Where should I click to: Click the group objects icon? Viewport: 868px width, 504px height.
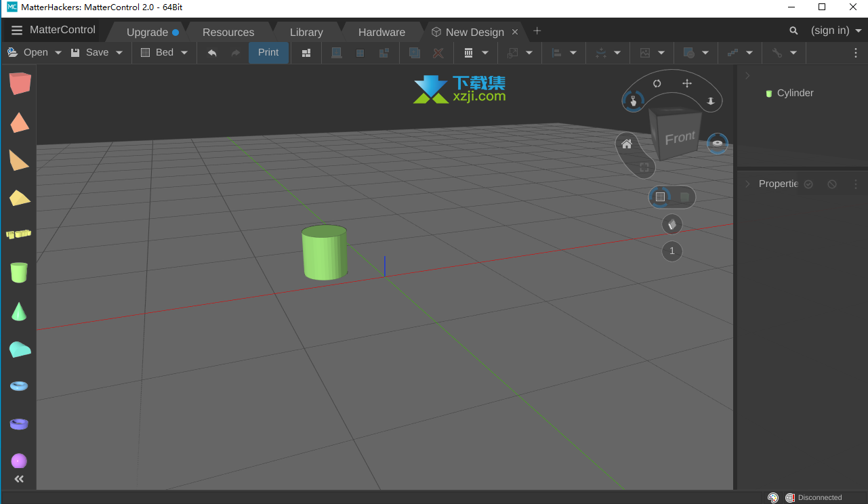pyautogui.click(x=360, y=52)
